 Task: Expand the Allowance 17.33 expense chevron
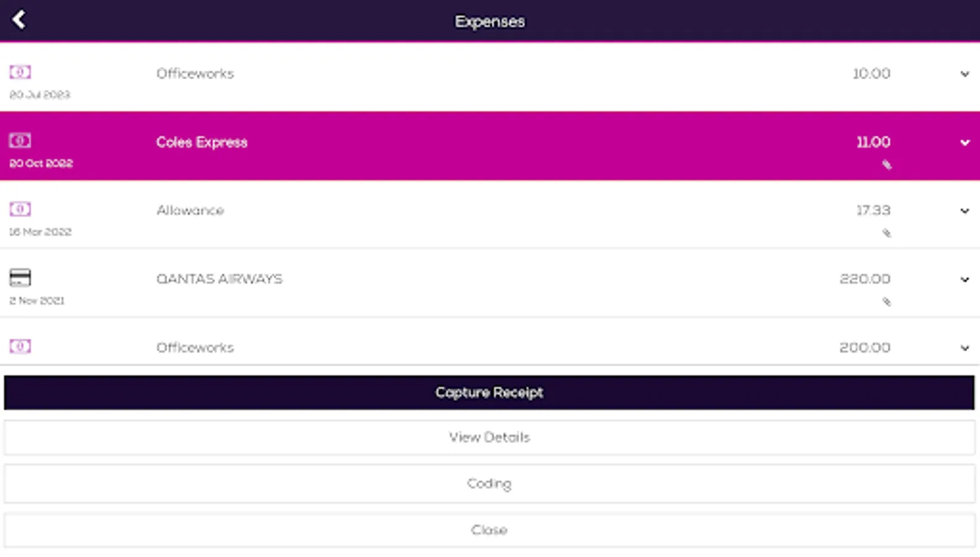(965, 211)
